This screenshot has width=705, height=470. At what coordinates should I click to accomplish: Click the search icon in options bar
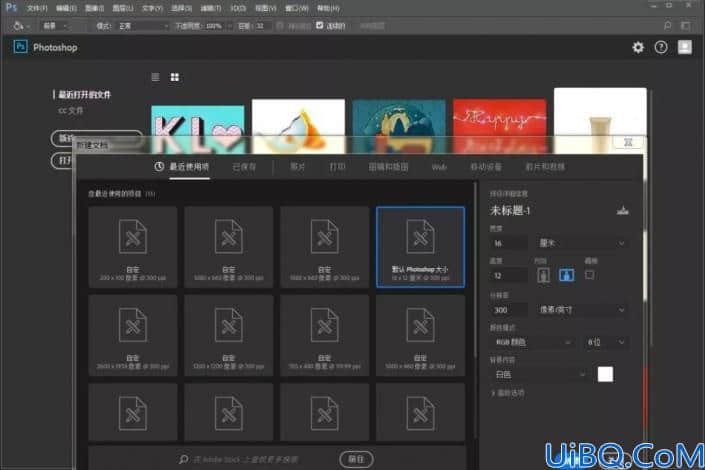pos(668,26)
